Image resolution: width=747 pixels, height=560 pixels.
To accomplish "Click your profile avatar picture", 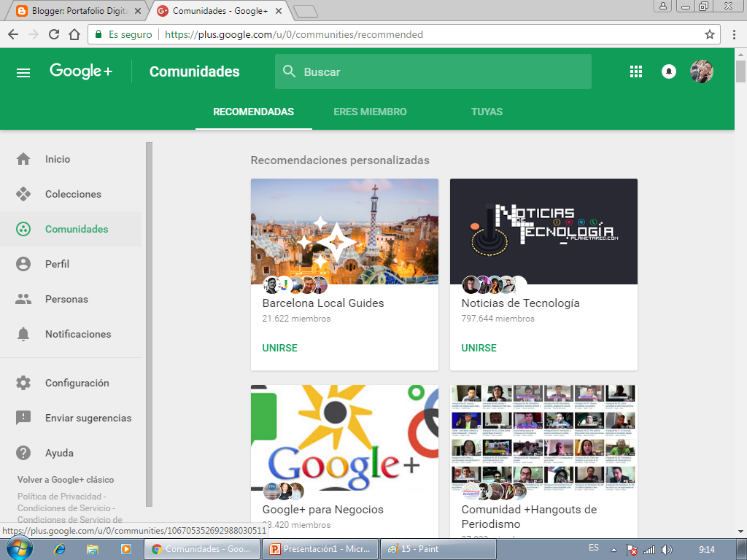I will tap(702, 71).
